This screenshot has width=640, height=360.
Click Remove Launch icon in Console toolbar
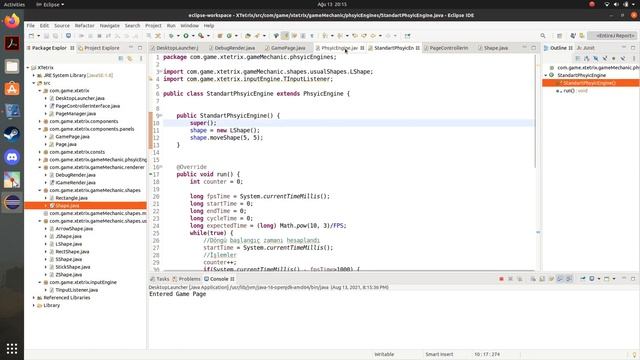pos(511,279)
